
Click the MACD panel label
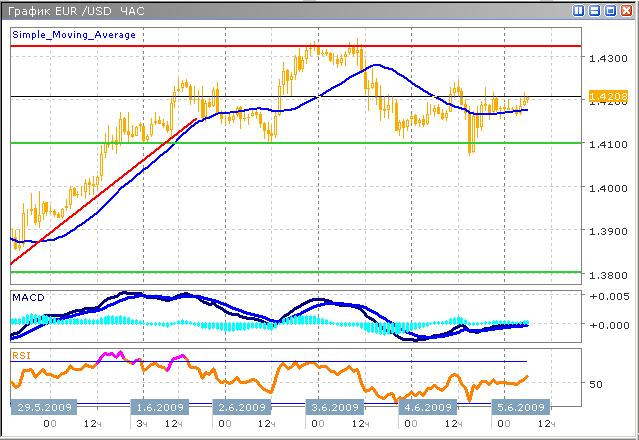click(28, 298)
